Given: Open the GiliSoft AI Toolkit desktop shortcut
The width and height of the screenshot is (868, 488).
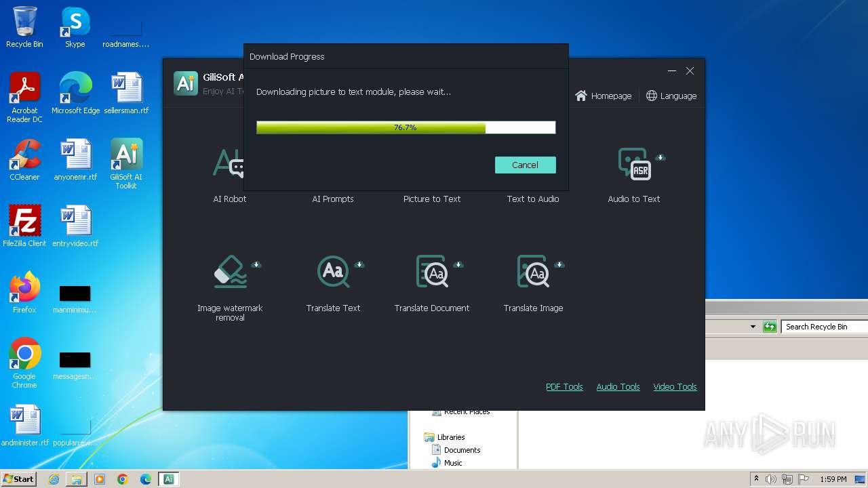Looking at the screenshot, I should point(126,165).
